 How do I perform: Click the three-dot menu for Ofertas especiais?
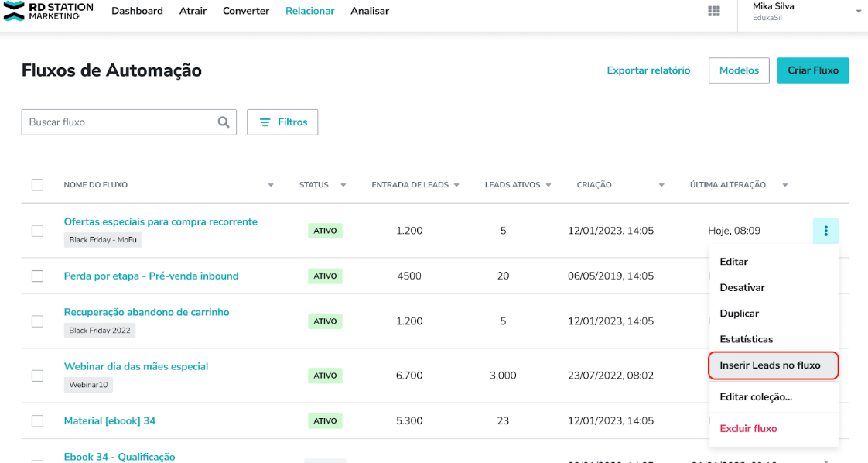point(826,231)
